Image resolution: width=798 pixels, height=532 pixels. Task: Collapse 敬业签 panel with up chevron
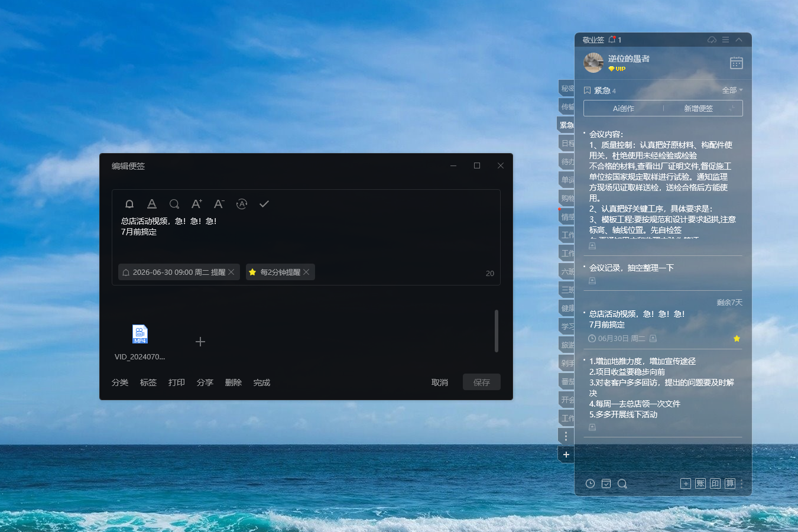pyautogui.click(x=739, y=40)
